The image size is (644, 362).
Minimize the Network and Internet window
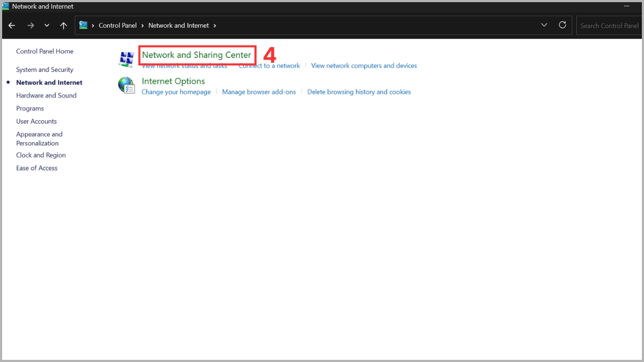(x=626, y=6)
